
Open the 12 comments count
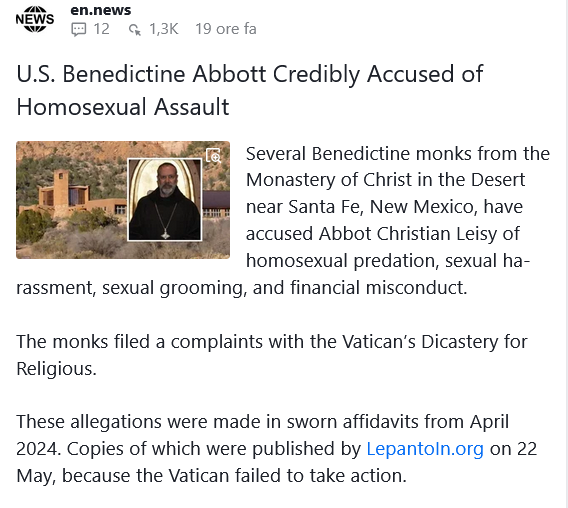pyautogui.click(x=101, y=29)
